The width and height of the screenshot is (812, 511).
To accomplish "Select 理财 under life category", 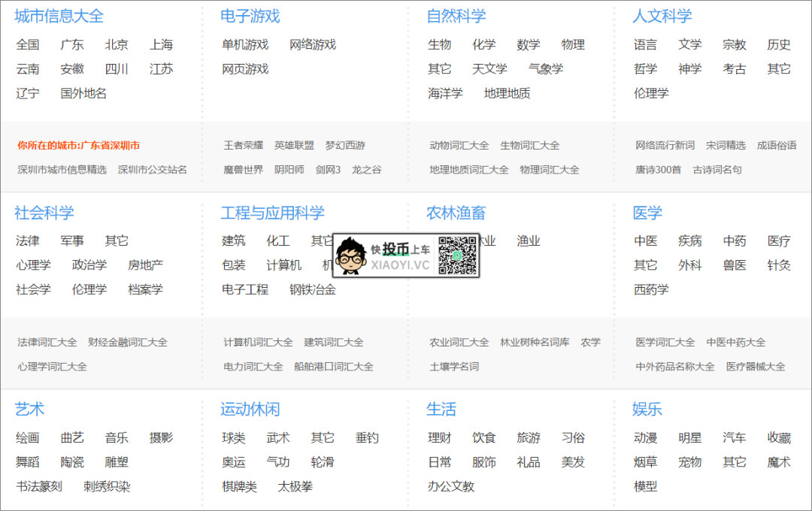I will [440, 437].
